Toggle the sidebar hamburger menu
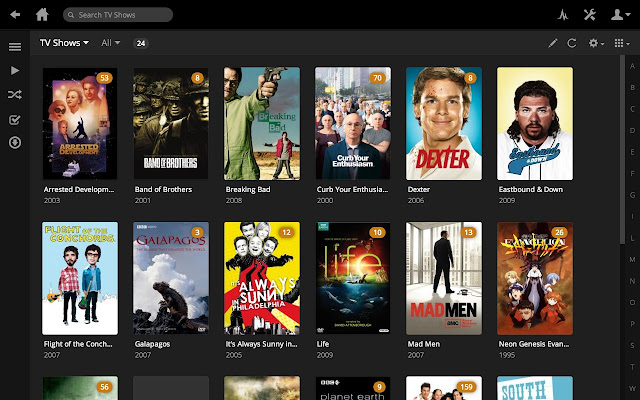The width and height of the screenshot is (640, 400). 15,47
